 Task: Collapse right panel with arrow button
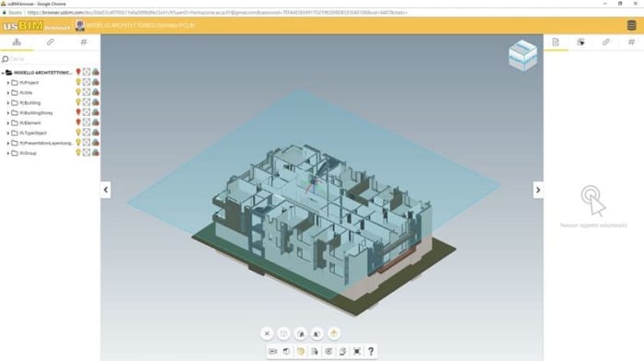(x=538, y=190)
